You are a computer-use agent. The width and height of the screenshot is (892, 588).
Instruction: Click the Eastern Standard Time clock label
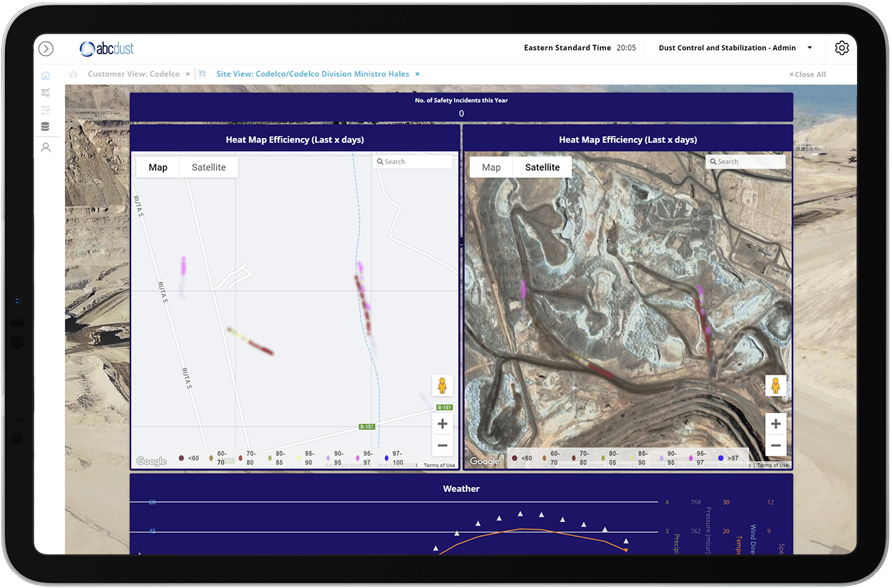pyautogui.click(x=567, y=48)
